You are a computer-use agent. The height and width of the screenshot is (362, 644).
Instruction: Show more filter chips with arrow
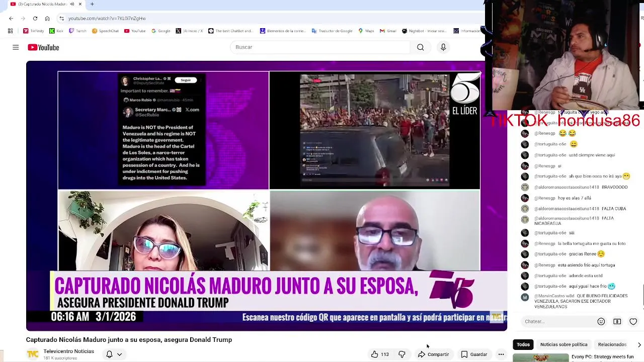639,344
